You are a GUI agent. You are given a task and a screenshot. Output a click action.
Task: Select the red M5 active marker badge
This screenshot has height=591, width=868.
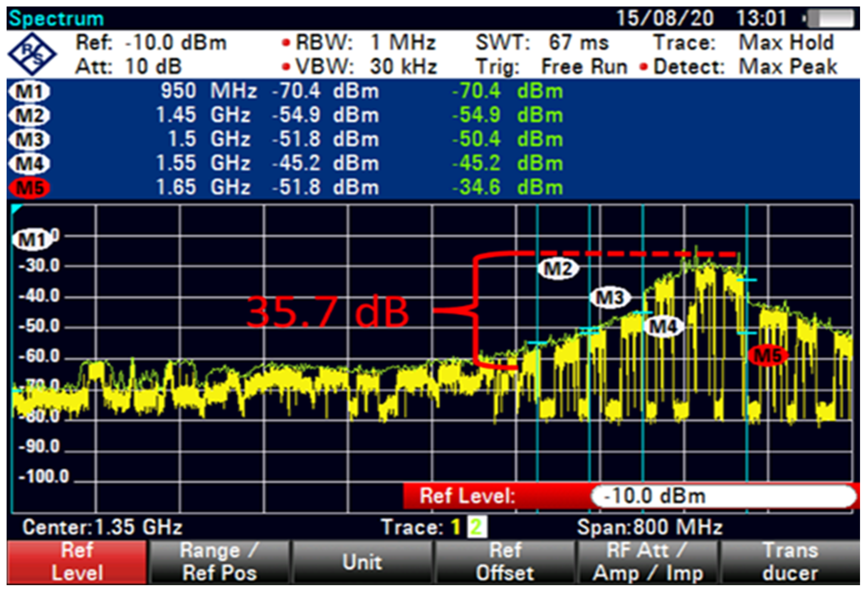point(29,187)
